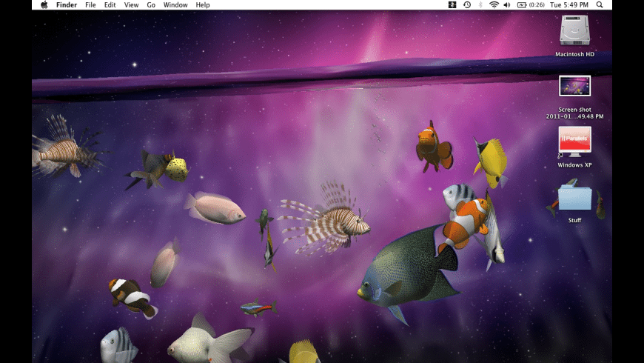
Task: Open the File menu
Action: tap(90, 5)
